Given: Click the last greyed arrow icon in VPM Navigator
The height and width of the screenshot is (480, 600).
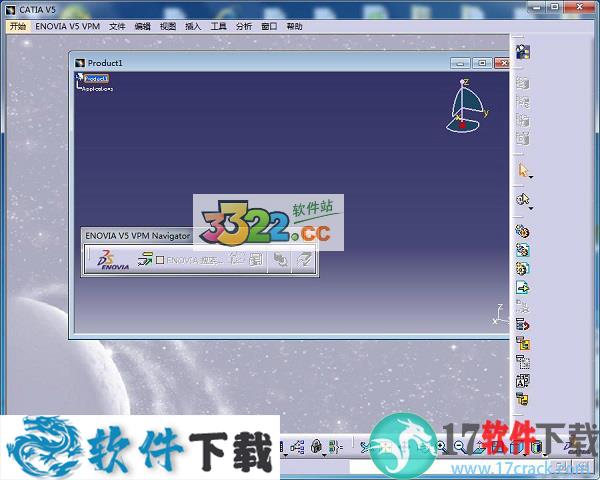Looking at the screenshot, I should pos(304,260).
